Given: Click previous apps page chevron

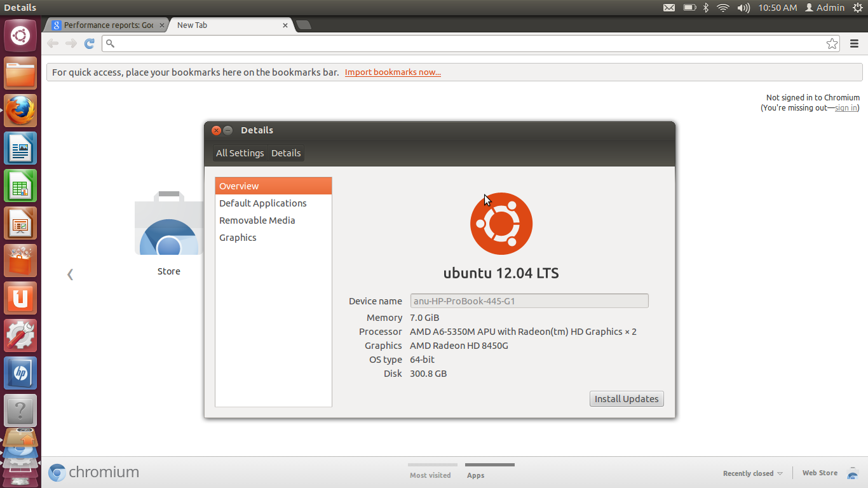Looking at the screenshot, I should coord(70,274).
